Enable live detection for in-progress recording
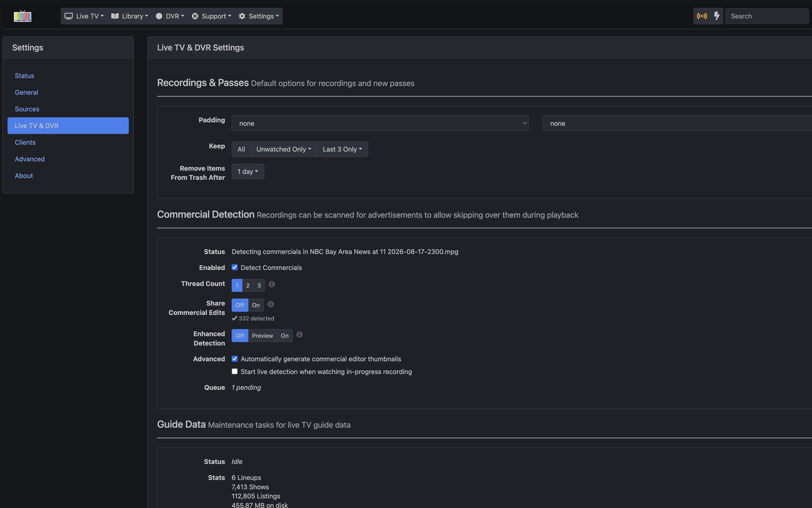 pyautogui.click(x=235, y=371)
